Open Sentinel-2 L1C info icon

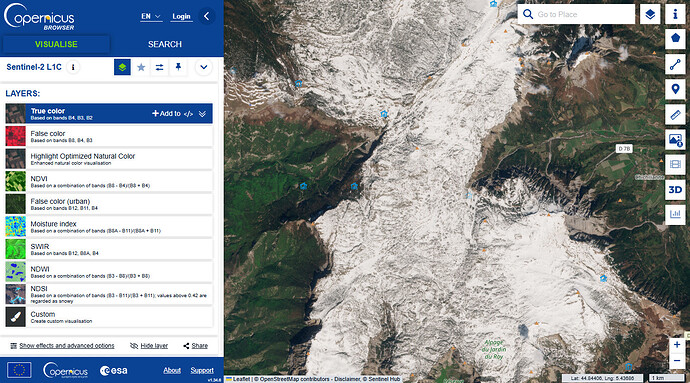(73, 67)
